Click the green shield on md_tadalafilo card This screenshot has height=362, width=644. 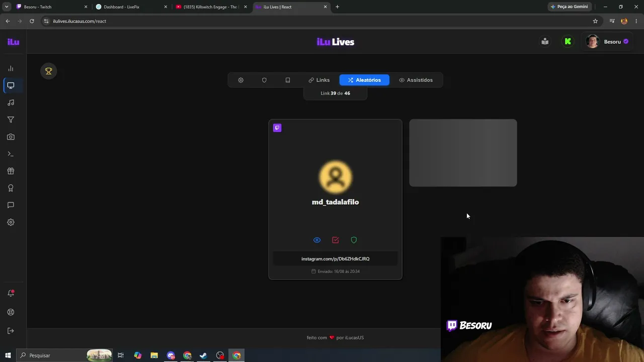point(354,240)
